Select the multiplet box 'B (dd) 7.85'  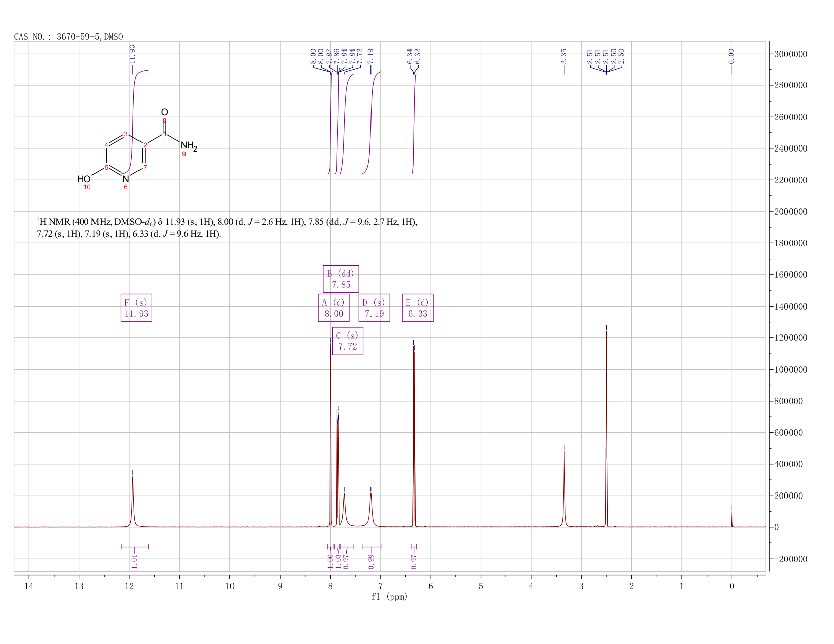coord(341,279)
